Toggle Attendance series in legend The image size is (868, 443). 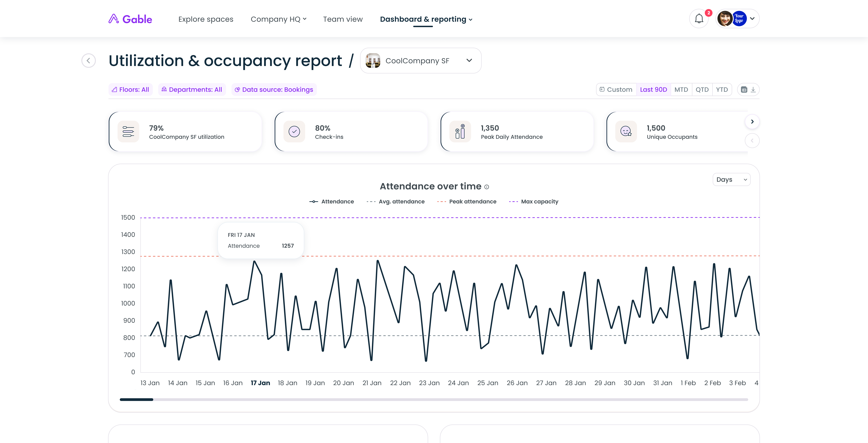(332, 201)
